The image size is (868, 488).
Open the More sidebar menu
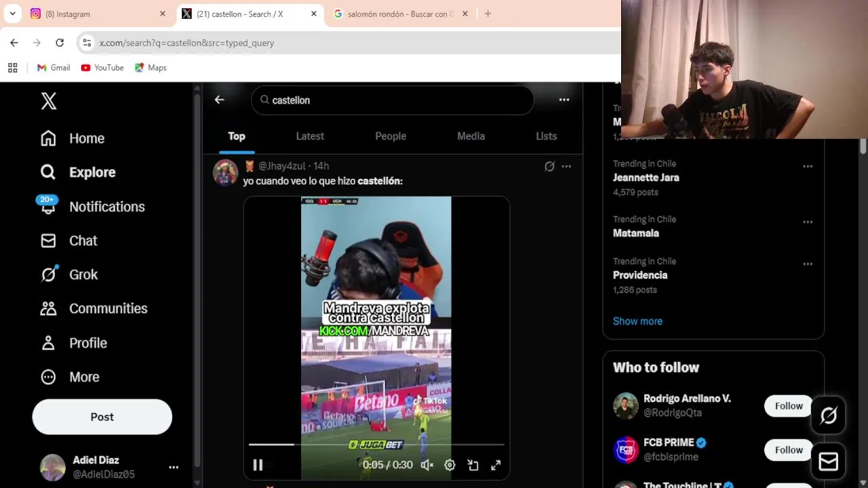(x=70, y=377)
